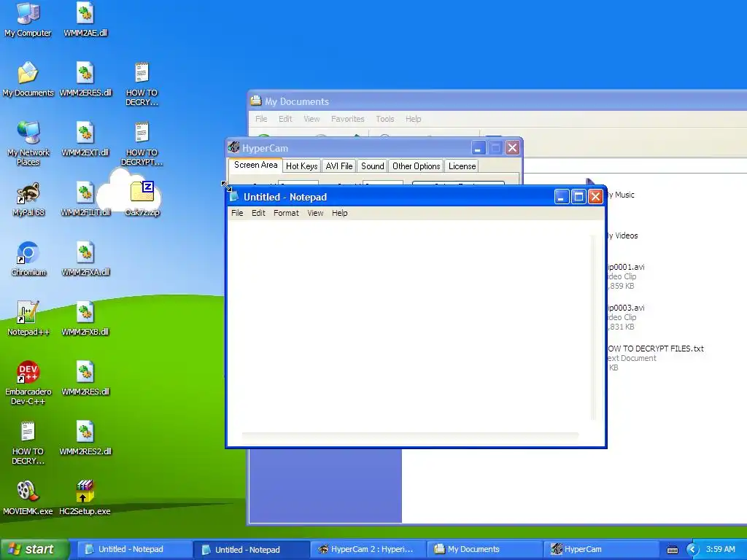The height and width of the screenshot is (560, 747).
Task: Click the Start button
Action: pyautogui.click(x=35, y=550)
